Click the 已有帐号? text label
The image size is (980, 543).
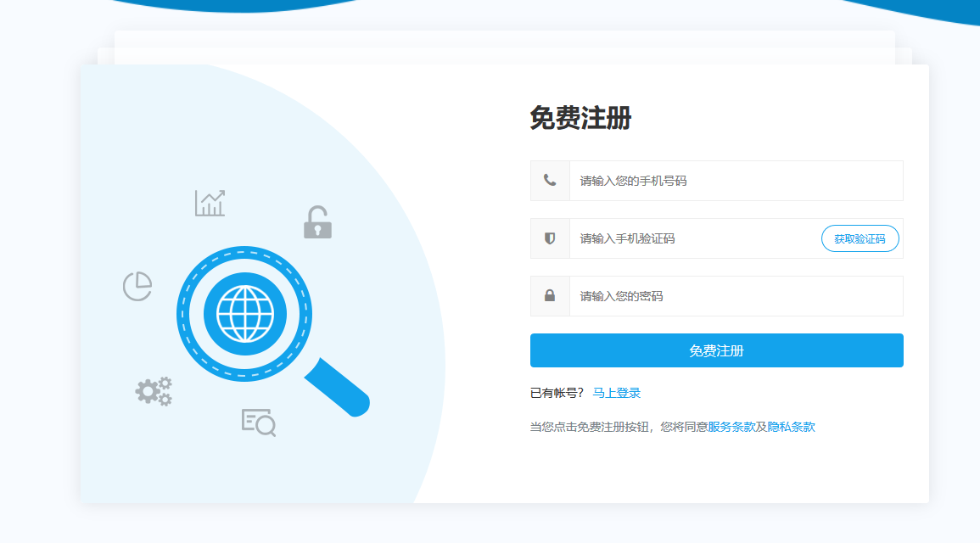pos(557,393)
